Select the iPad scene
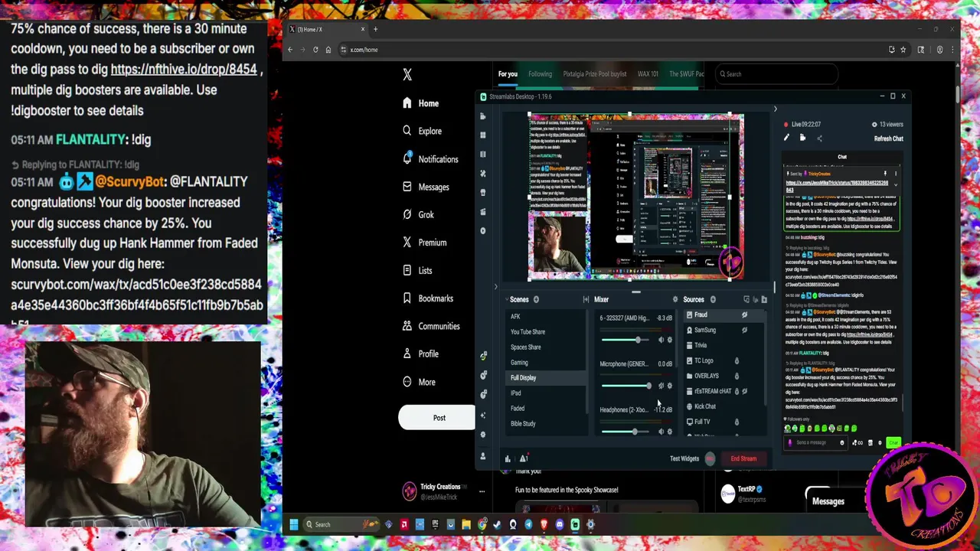The height and width of the screenshot is (551, 980). point(546,393)
